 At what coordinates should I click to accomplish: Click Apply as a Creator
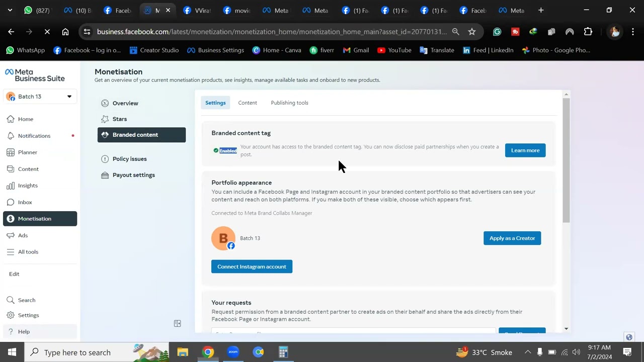coord(512,238)
